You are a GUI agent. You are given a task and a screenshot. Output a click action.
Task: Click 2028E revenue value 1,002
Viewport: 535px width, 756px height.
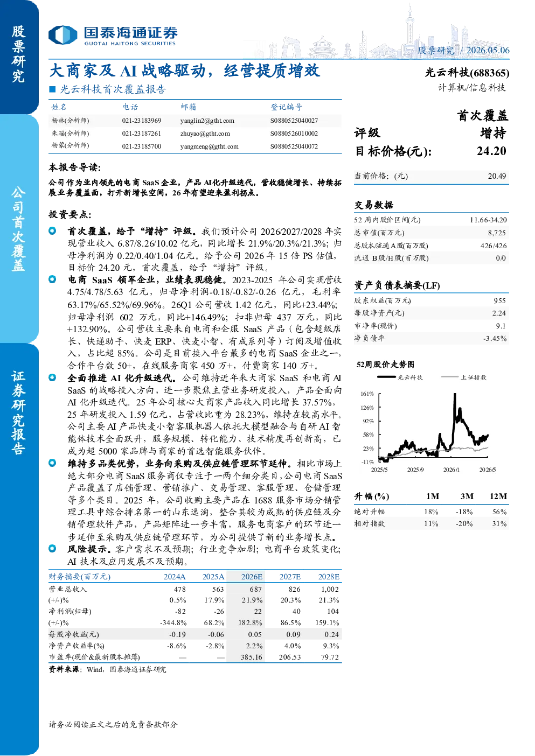point(330,589)
